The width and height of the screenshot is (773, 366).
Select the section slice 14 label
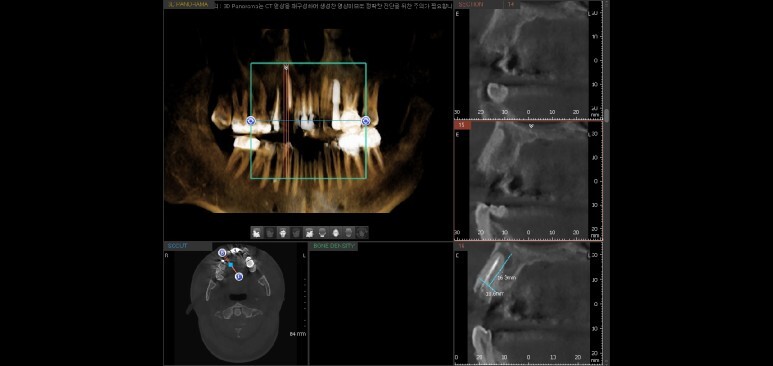510,4
